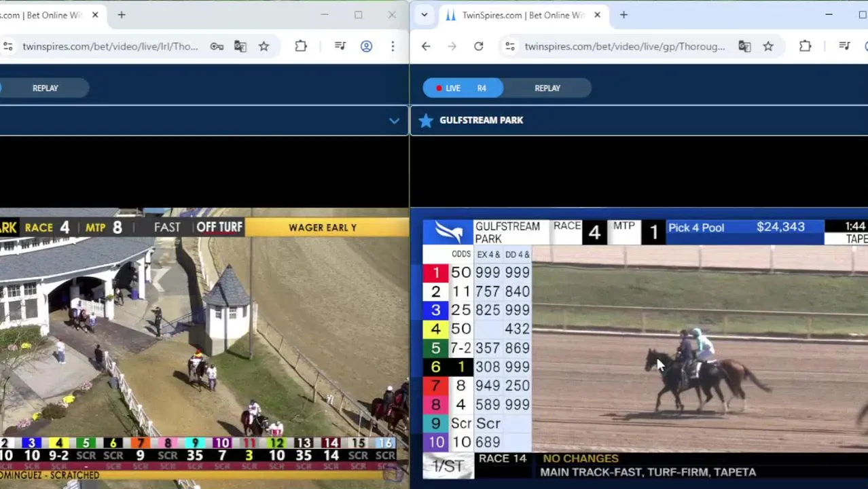868x489 pixels.
Task: Open new tab in right browser window
Action: tap(623, 15)
